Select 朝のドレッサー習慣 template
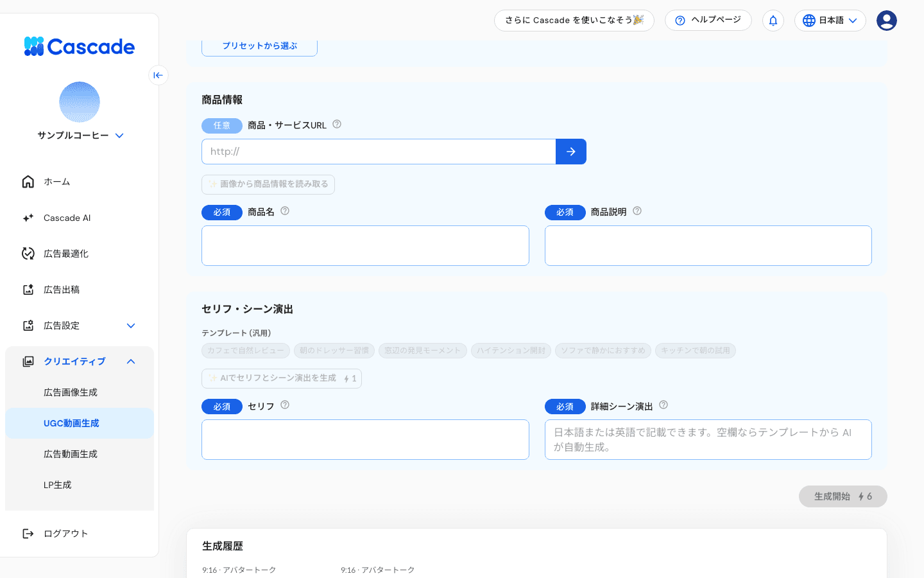This screenshot has height=578, width=924. (334, 351)
